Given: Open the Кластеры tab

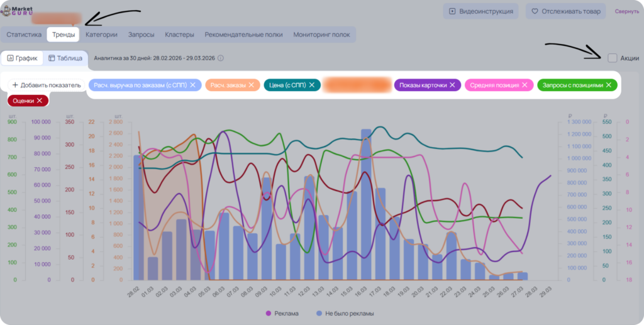Looking at the screenshot, I should coord(179,35).
